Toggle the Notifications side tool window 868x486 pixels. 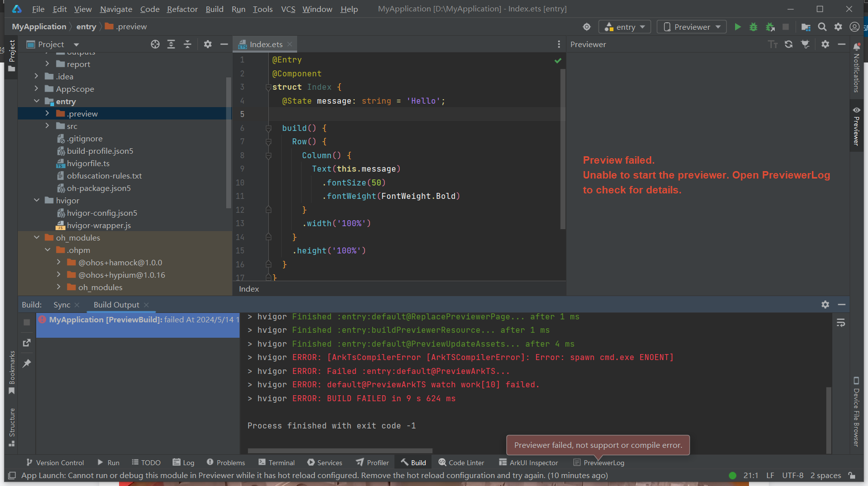(856, 68)
